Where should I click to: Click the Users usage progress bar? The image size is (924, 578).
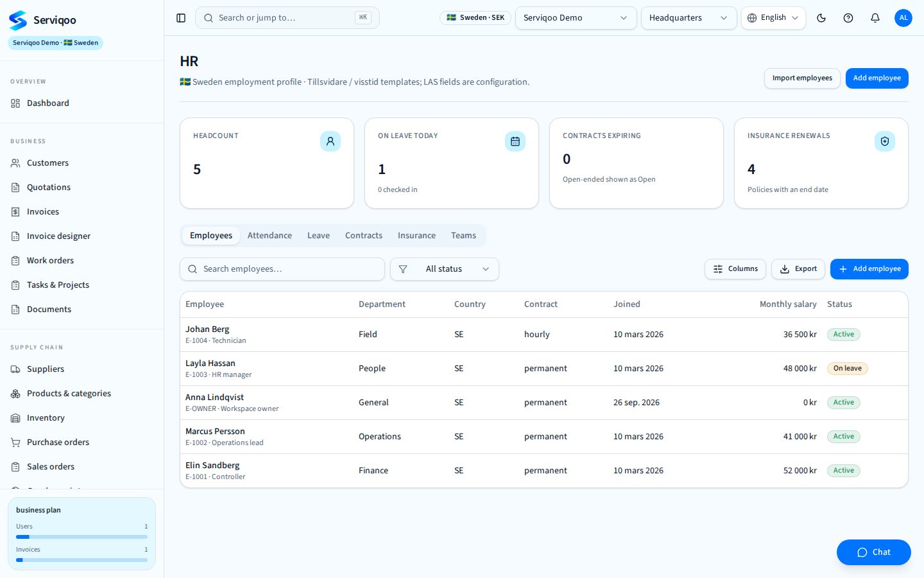81,537
